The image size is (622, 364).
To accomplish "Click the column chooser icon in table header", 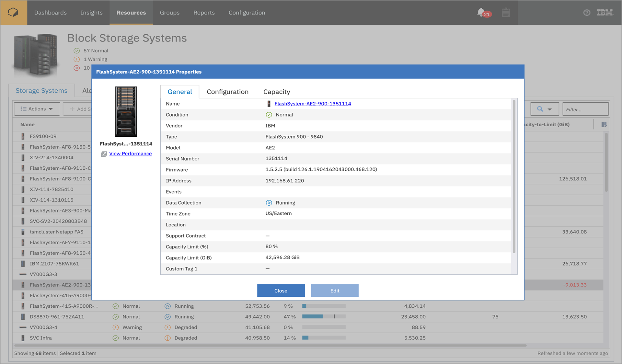I will (604, 124).
